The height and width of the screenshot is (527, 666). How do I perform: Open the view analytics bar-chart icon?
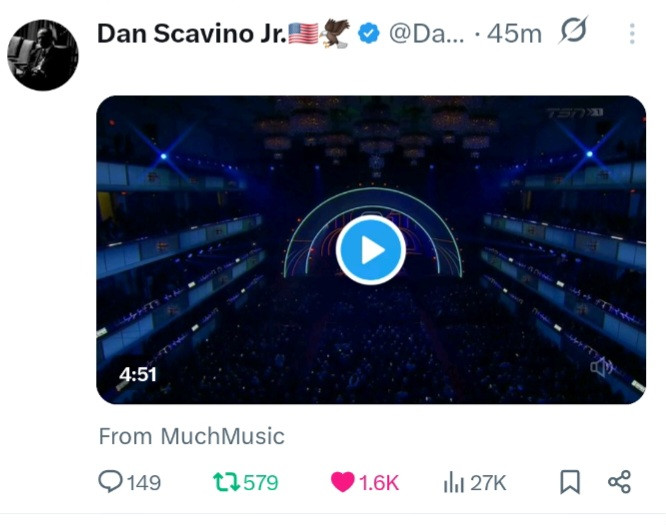(x=453, y=482)
